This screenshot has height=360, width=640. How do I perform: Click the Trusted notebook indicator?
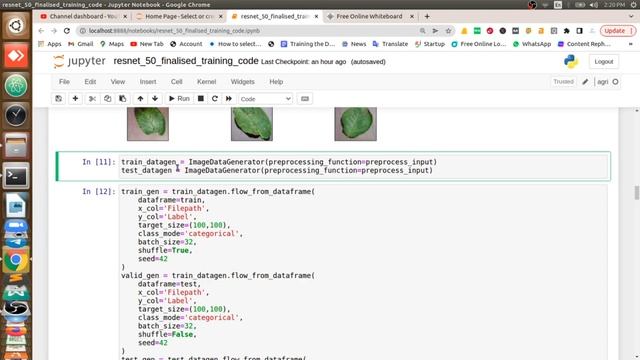563,82
